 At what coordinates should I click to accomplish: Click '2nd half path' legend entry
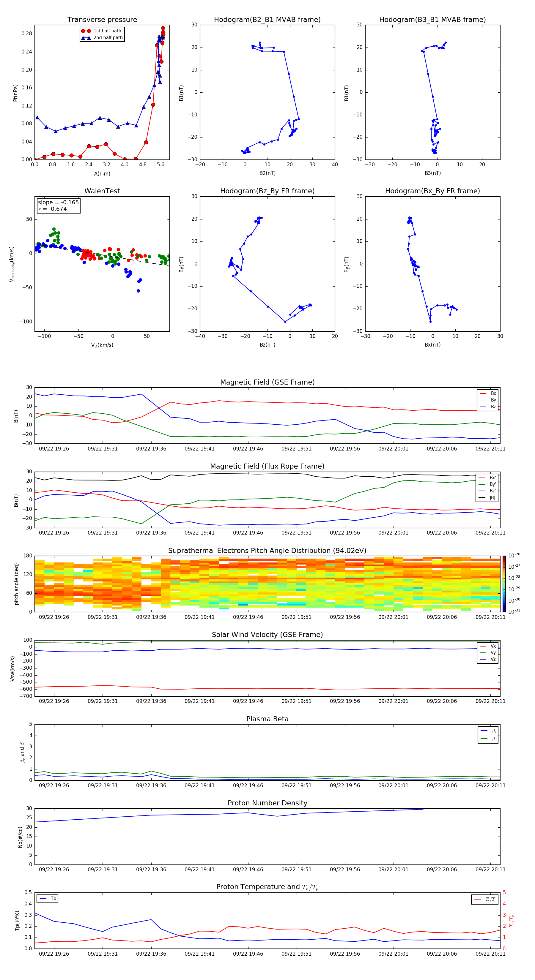pyautogui.click(x=102, y=38)
